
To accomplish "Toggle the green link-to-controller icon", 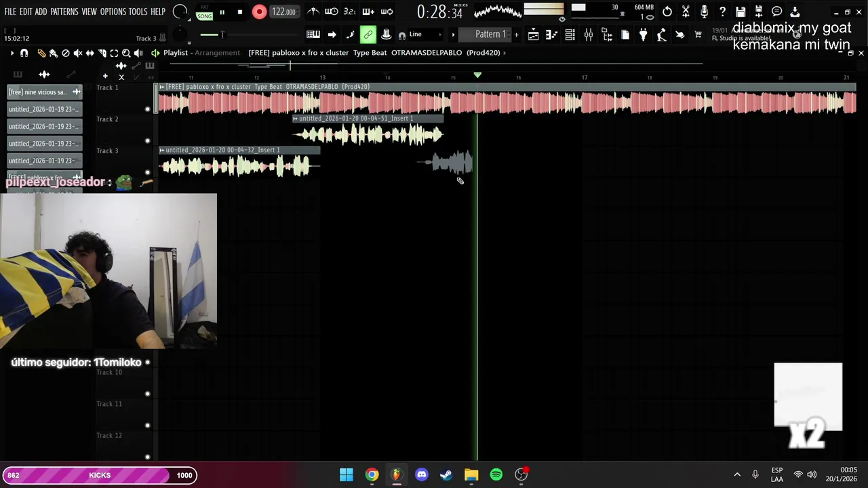I will (368, 35).
